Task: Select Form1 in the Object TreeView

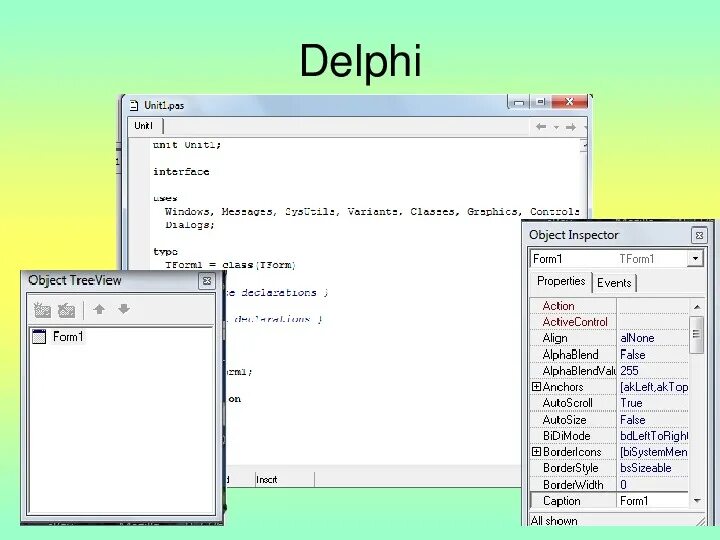Action: 68,337
